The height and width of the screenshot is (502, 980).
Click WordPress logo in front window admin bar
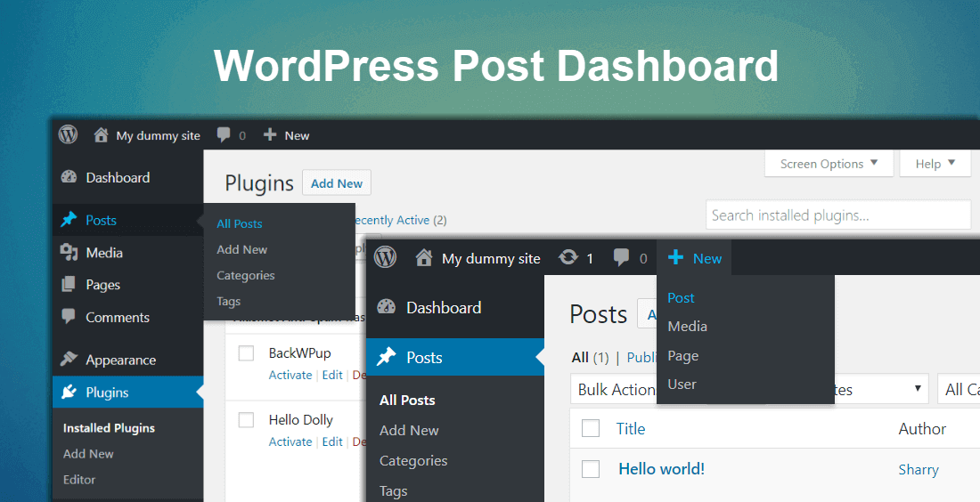pyautogui.click(x=385, y=257)
